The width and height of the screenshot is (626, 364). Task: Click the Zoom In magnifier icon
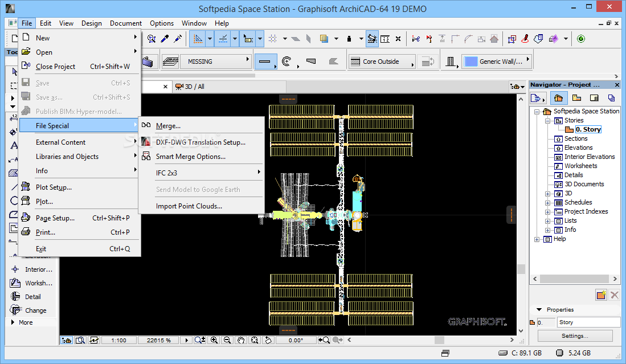pos(214,340)
